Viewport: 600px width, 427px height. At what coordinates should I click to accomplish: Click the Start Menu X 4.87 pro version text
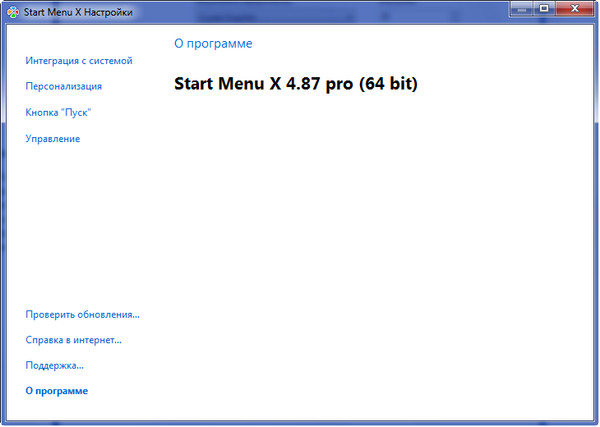tap(296, 83)
